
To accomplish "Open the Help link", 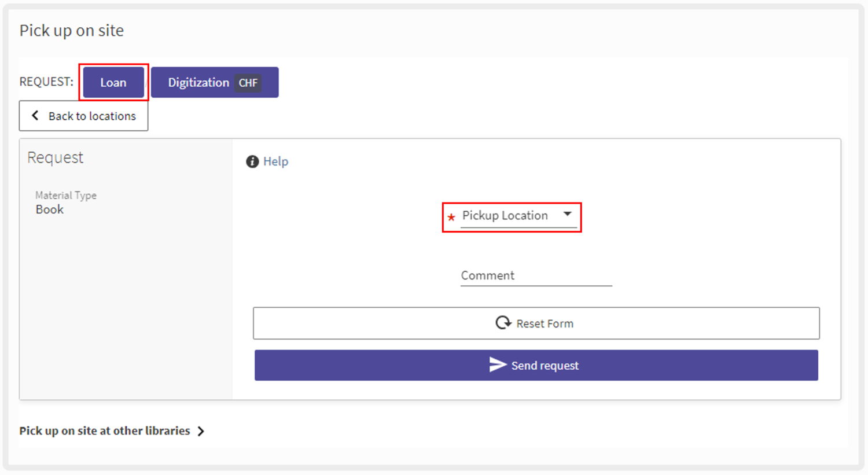I will point(275,161).
